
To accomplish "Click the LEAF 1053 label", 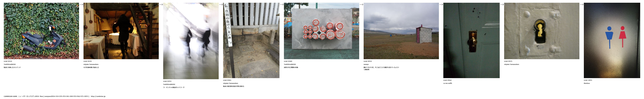I will coord(588,80).
